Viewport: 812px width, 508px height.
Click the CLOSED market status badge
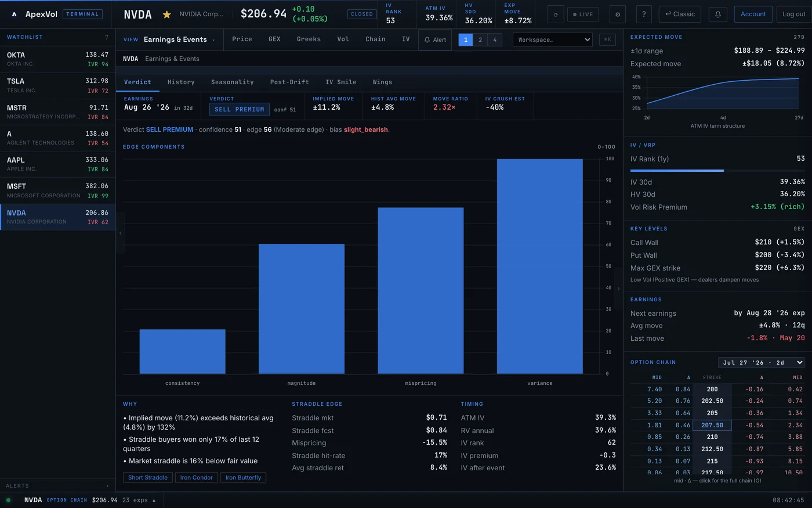tap(362, 14)
